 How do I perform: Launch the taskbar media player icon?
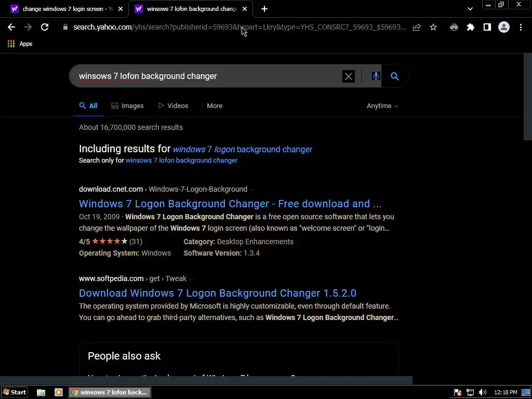58,393
